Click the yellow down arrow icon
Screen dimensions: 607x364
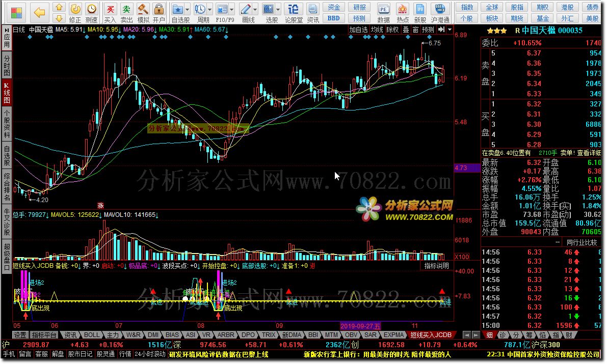59,18
